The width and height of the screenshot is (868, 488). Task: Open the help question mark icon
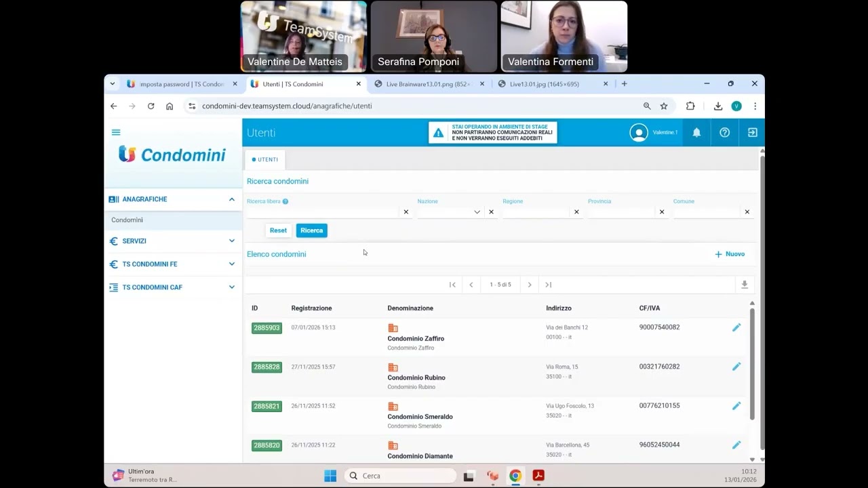point(725,133)
